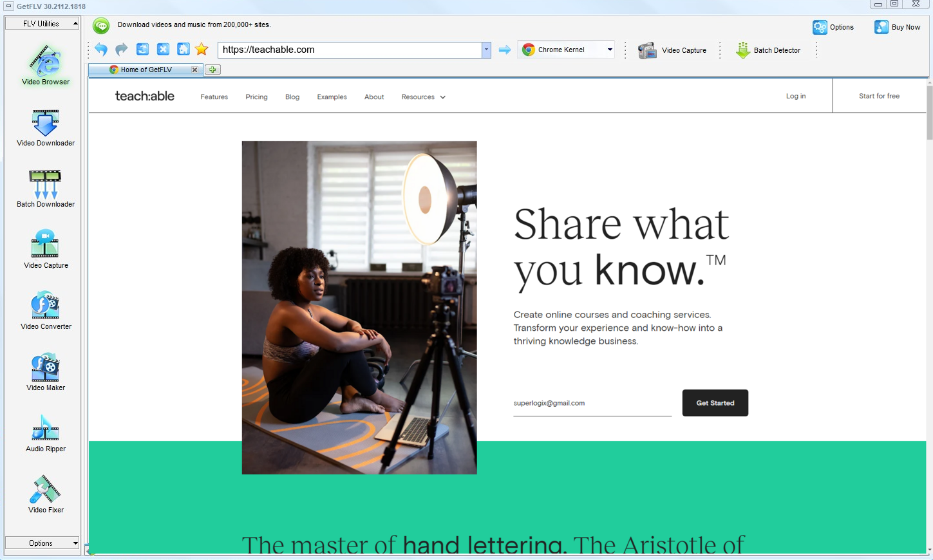Open the Blog link

(292, 97)
